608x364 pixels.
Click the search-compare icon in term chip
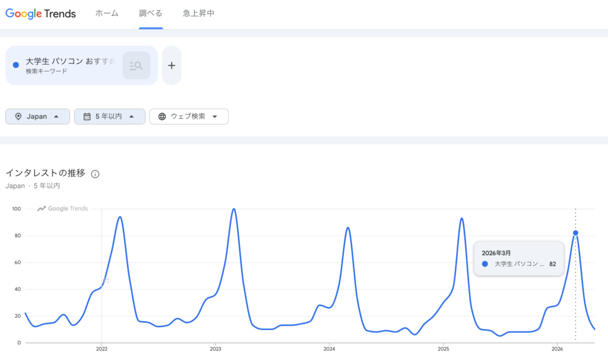[137, 65]
